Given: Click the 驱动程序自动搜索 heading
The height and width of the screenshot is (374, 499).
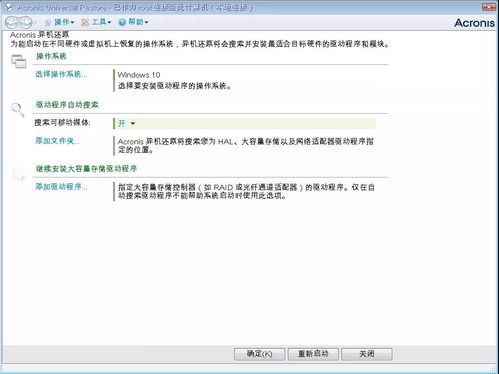Looking at the screenshot, I should (x=67, y=105).
